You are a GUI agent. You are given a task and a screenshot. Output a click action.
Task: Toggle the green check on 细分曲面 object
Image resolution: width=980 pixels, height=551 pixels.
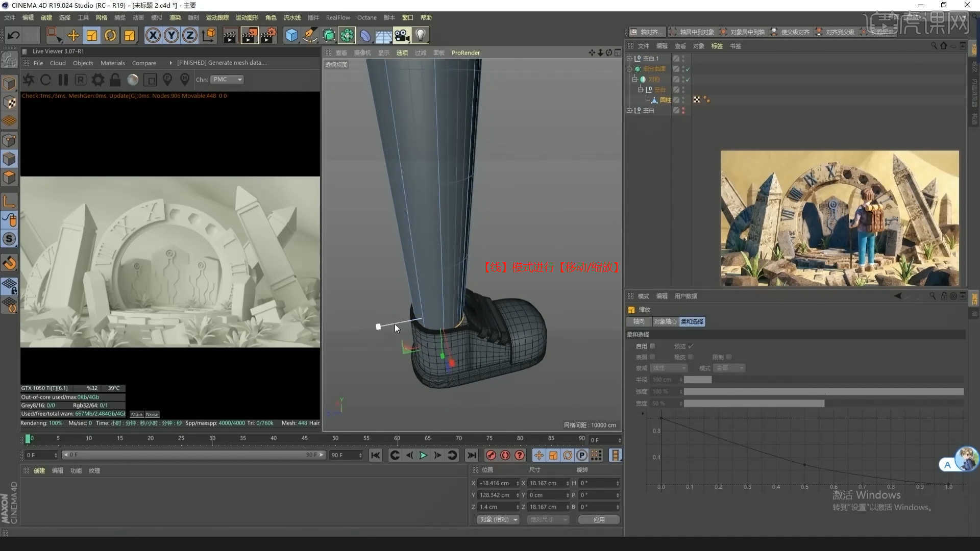click(x=688, y=69)
